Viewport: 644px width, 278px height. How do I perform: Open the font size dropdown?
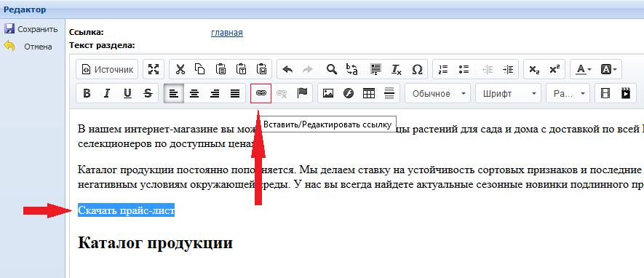pyautogui.click(x=568, y=94)
